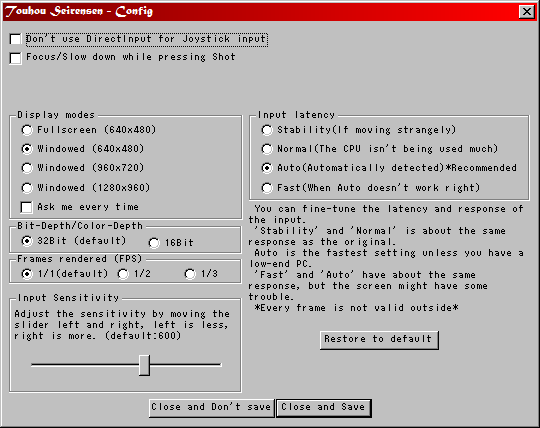Image resolution: width=540 pixels, height=428 pixels.
Task: Set frames rendered to 1/3
Action: click(x=190, y=274)
